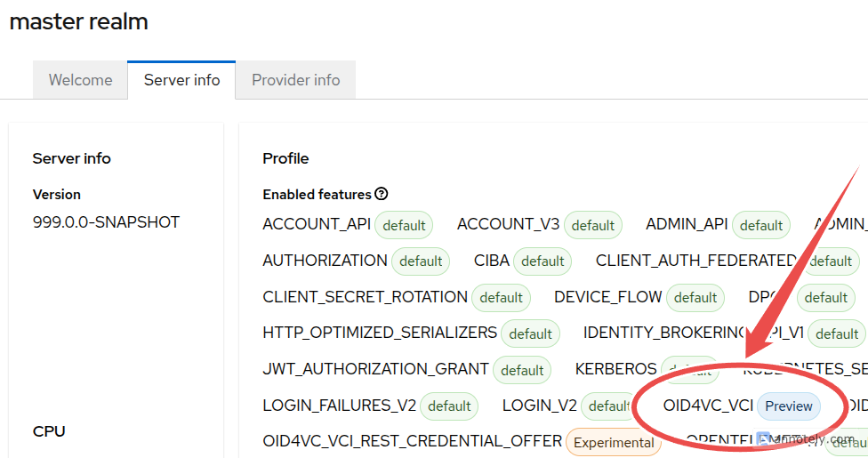868x458 pixels.
Task: Open the Welcome tab
Action: (x=80, y=80)
